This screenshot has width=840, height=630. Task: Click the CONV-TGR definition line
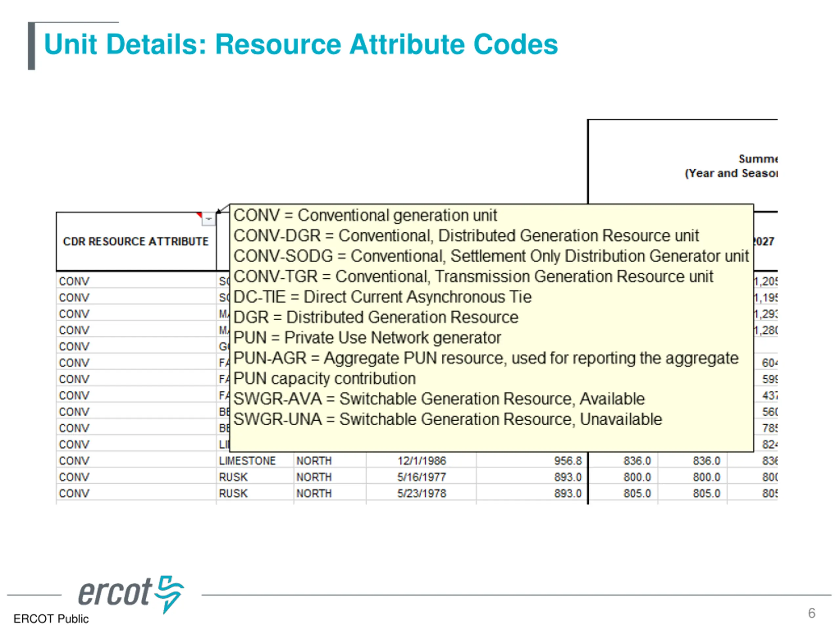tap(473, 277)
